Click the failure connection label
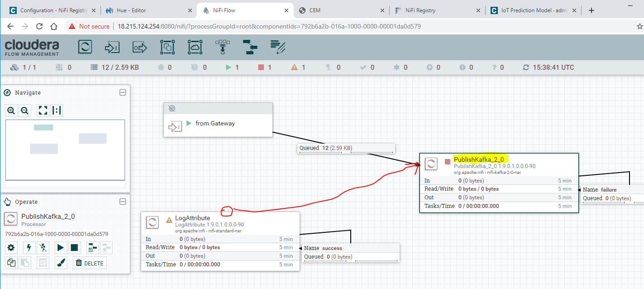Viewport: 644px width, 289px height. (x=612, y=194)
